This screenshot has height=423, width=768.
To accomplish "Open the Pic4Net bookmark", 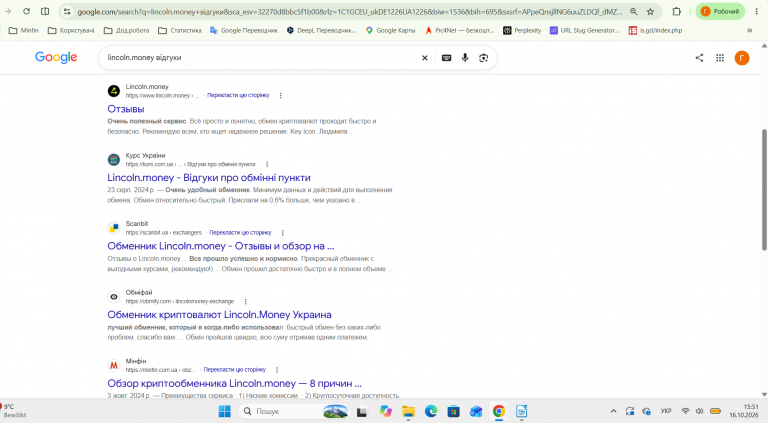I will [459, 30].
